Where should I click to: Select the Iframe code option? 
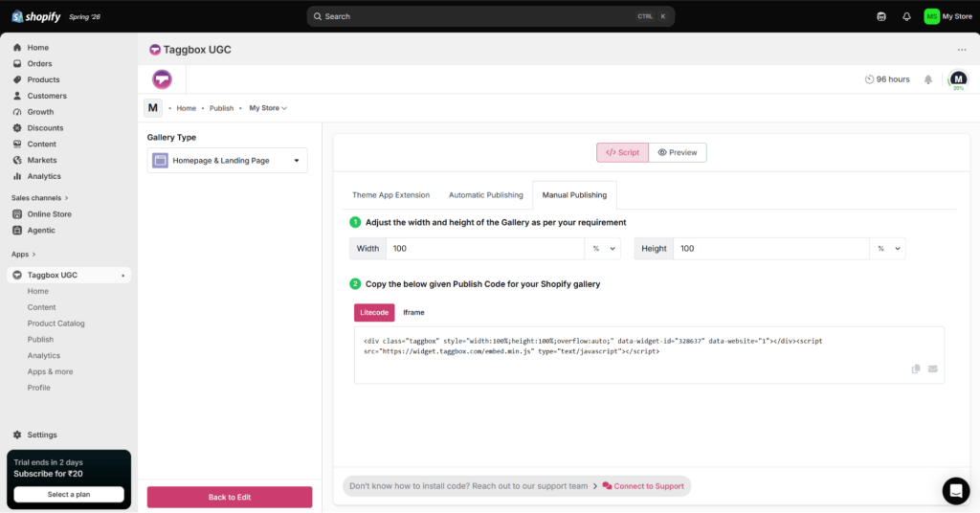(413, 312)
